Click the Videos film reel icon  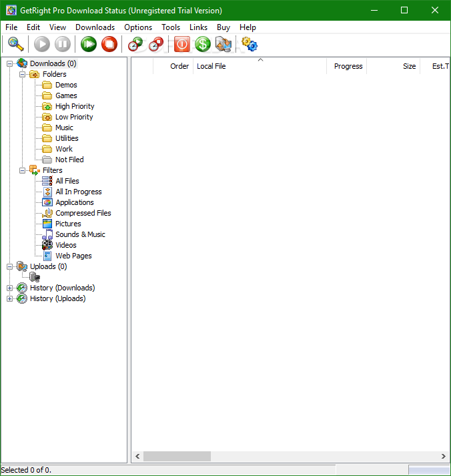tap(47, 245)
